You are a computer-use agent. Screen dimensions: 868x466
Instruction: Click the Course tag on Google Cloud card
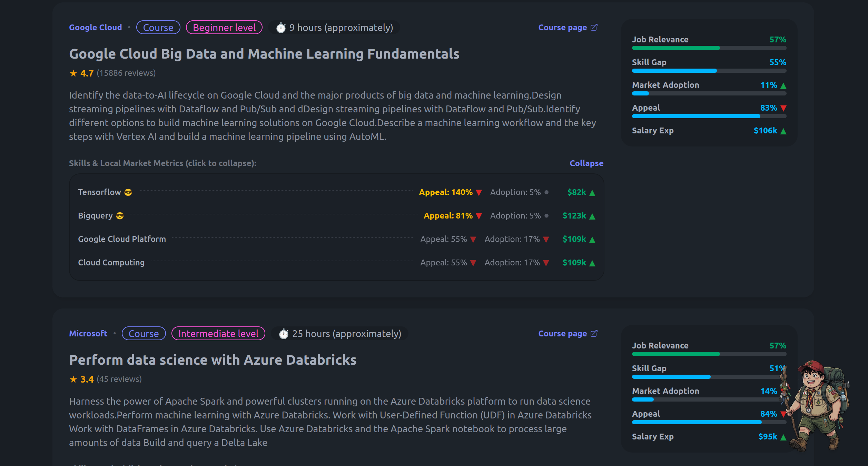coord(158,28)
